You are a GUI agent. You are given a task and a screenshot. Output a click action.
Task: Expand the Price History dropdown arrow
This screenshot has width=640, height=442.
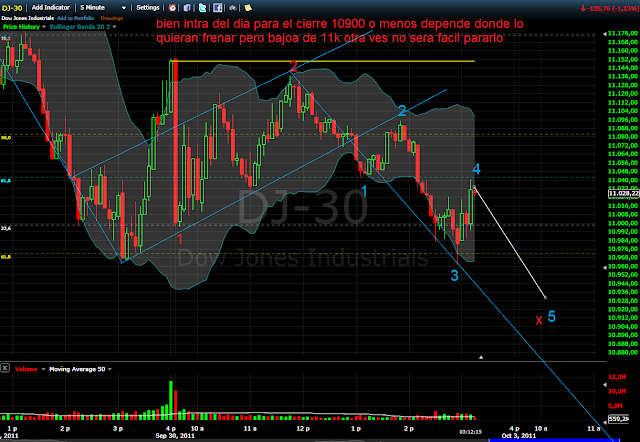tap(44, 27)
